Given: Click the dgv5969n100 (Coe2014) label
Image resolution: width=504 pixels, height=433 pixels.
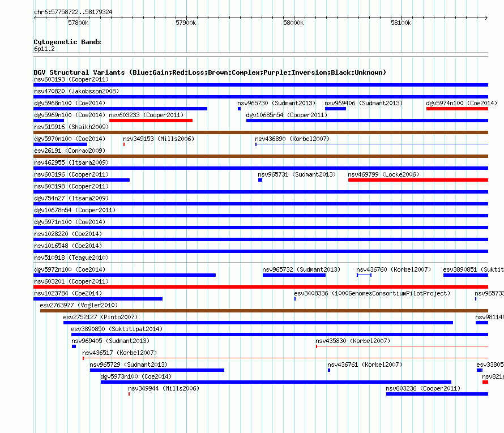Looking at the screenshot, I should click(70, 115).
